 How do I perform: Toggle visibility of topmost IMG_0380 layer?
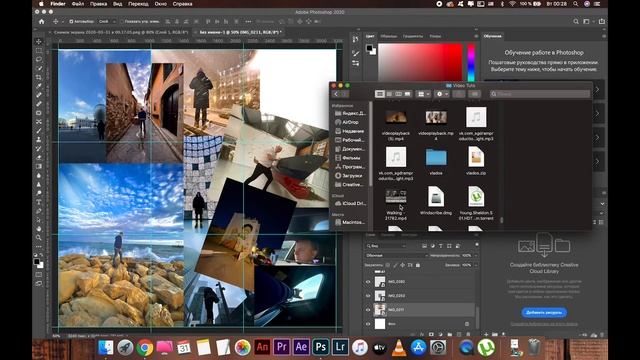click(368, 282)
